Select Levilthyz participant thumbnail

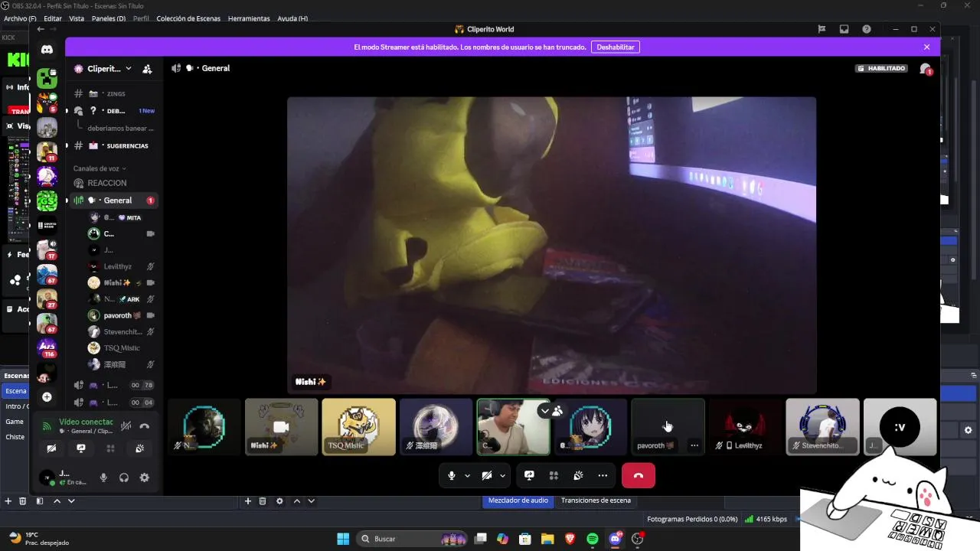(x=745, y=426)
